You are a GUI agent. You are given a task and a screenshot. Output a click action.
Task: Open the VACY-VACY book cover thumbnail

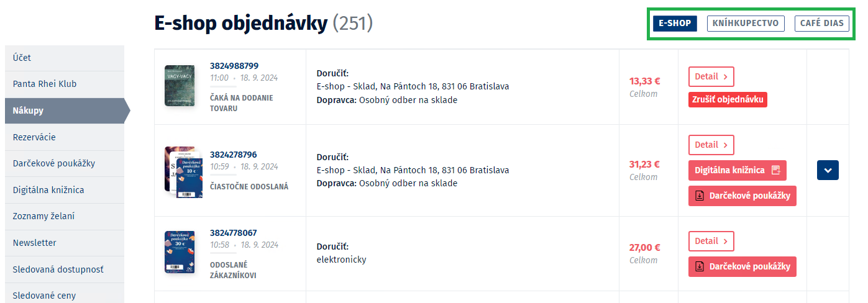[x=179, y=86]
